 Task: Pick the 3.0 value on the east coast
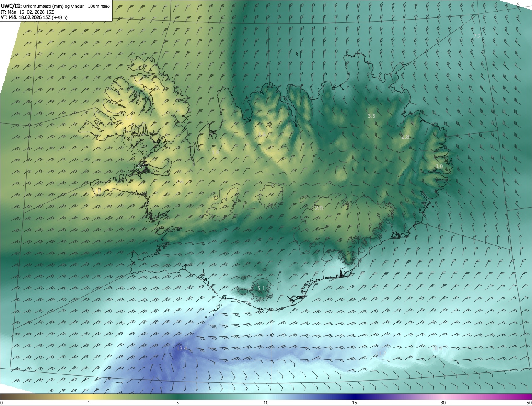pyautogui.click(x=439, y=166)
